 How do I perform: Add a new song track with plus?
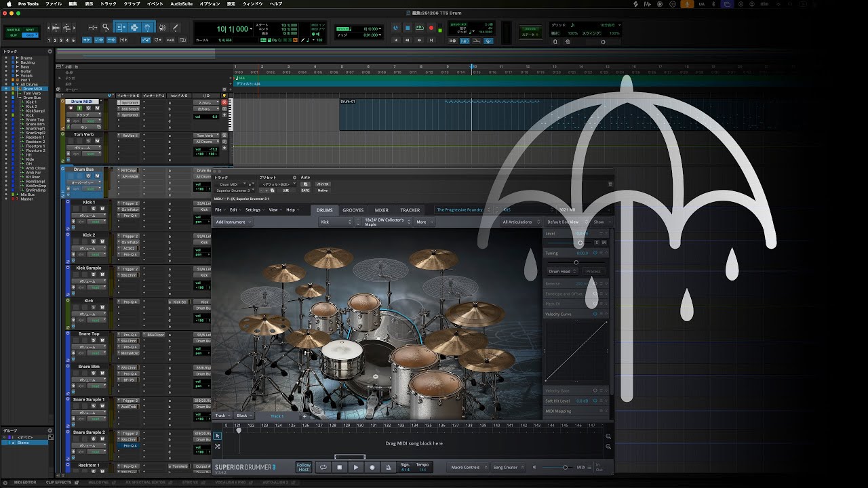pos(304,415)
